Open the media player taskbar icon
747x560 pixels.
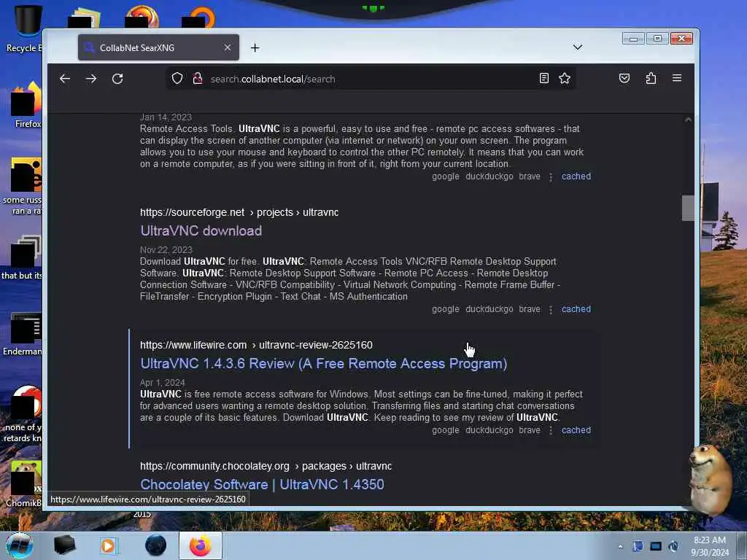[x=109, y=545]
